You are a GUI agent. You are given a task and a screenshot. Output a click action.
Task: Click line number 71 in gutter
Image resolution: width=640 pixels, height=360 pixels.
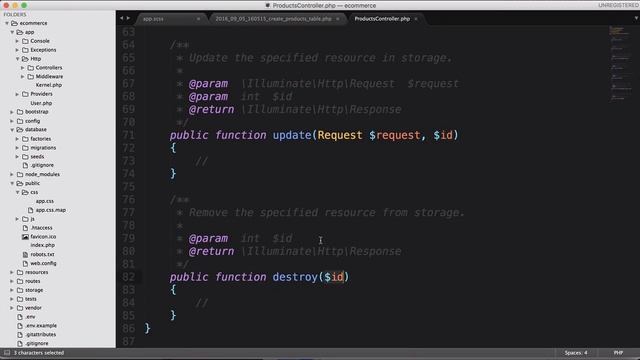pyautogui.click(x=128, y=135)
